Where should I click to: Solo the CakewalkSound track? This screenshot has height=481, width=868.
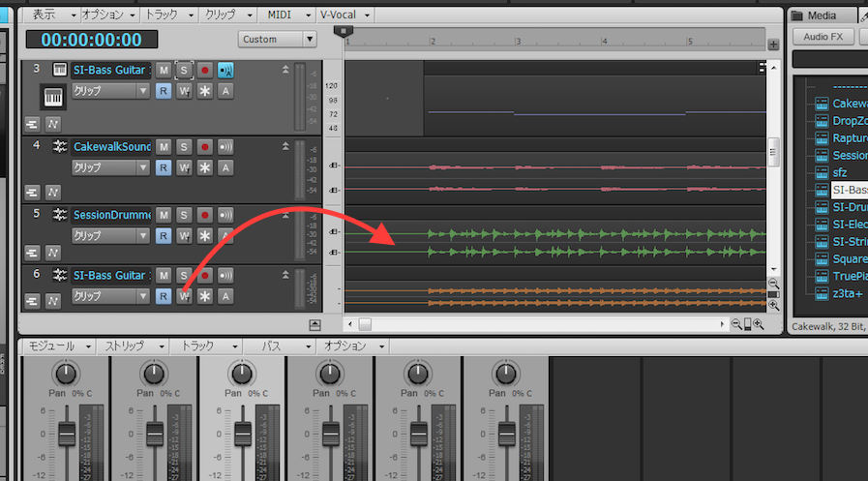click(184, 147)
